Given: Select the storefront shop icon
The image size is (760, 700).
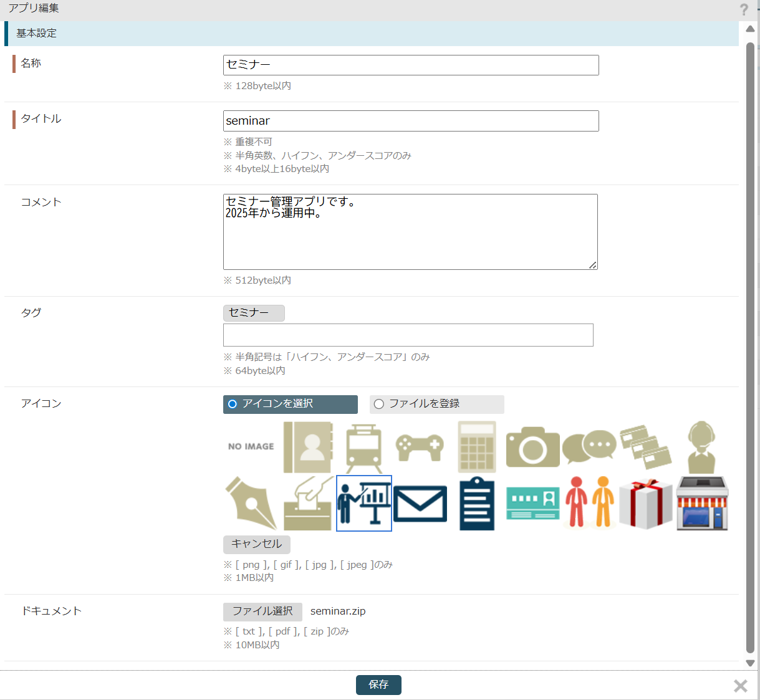Looking at the screenshot, I should (702, 504).
